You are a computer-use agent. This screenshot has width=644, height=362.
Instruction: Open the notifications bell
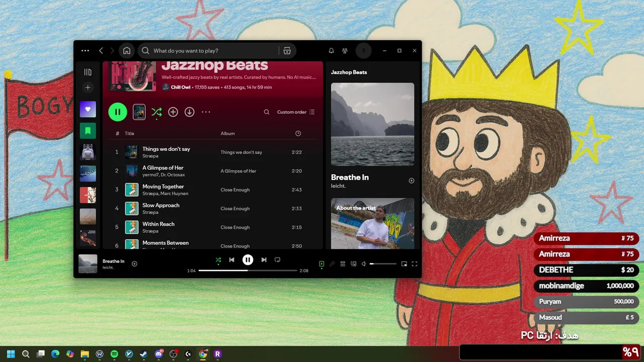coord(331,51)
